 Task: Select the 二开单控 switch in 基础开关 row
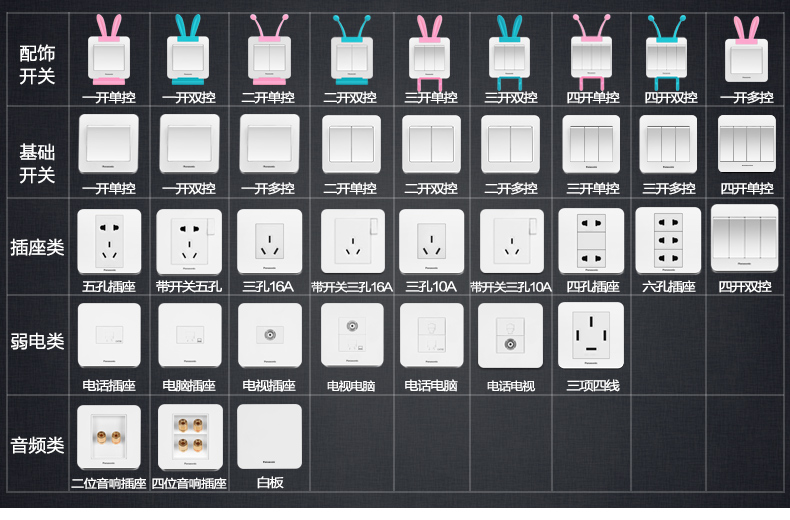[x=351, y=145]
